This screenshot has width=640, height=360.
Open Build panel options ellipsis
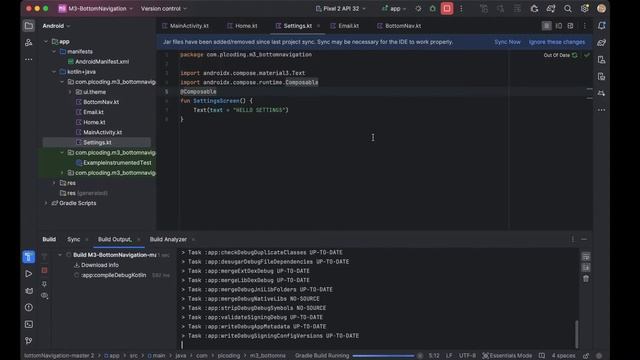click(x=573, y=240)
